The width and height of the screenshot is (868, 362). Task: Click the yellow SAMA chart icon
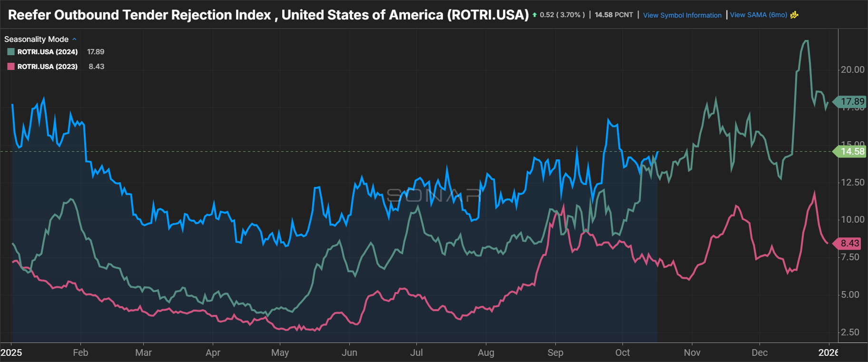(x=794, y=15)
